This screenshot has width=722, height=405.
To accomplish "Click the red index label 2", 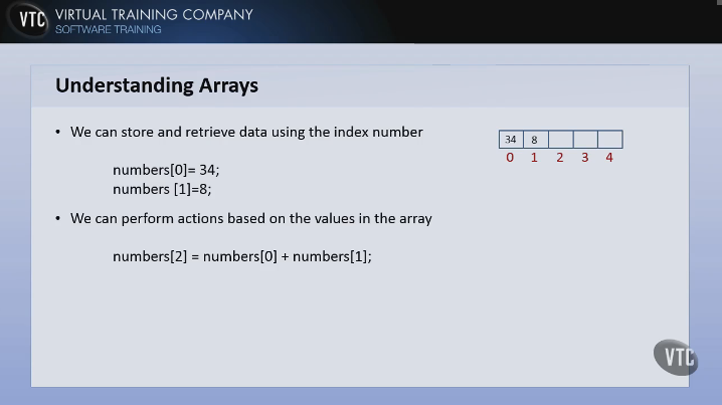I will click(x=560, y=158).
